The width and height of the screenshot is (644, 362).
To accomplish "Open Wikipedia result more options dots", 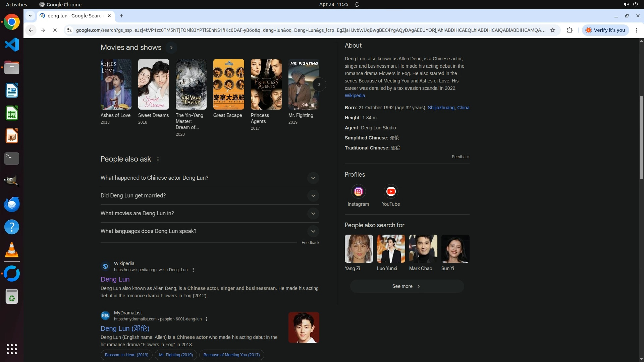I will point(193,270).
